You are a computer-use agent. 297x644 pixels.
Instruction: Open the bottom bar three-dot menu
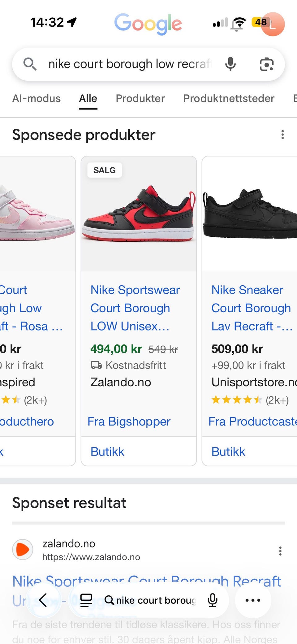point(253,600)
